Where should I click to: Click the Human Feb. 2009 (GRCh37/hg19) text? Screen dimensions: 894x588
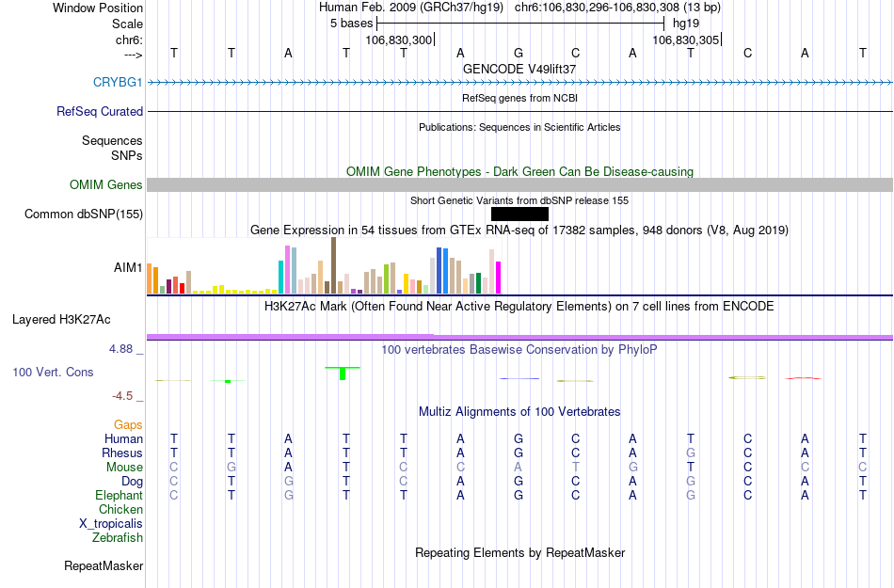[x=411, y=8]
